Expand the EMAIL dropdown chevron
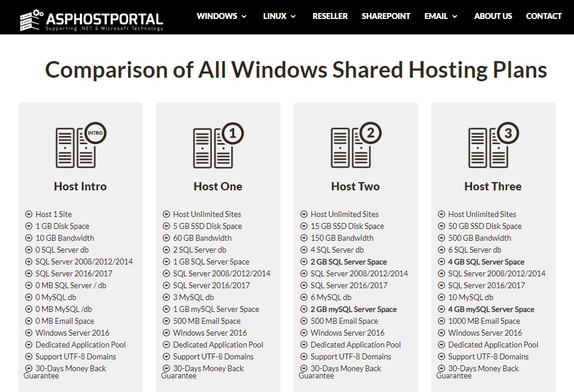574x392 pixels. (455, 17)
